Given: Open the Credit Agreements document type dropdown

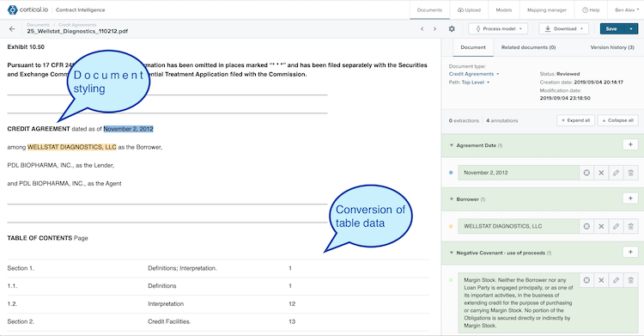Looking at the screenshot, I should 474,74.
